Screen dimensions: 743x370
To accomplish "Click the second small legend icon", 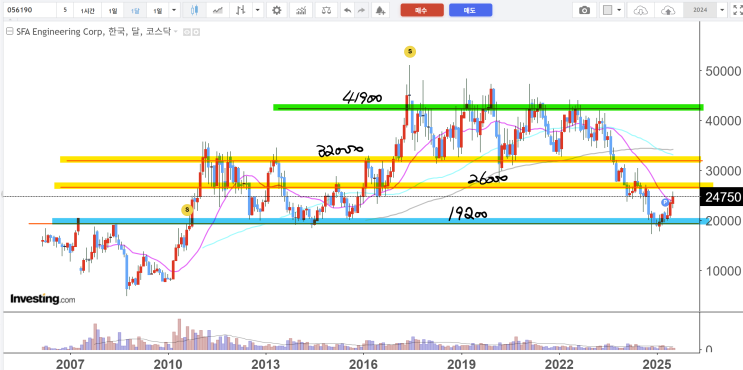I will pyautogui.click(x=196, y=32).
